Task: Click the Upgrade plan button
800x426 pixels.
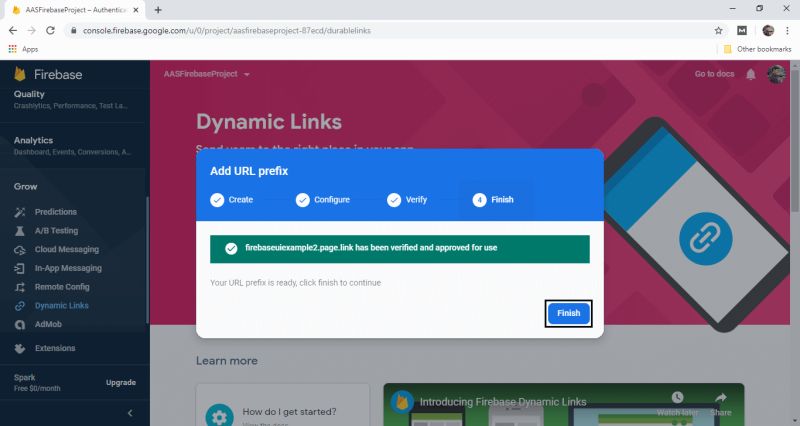Action: (121, 383)
